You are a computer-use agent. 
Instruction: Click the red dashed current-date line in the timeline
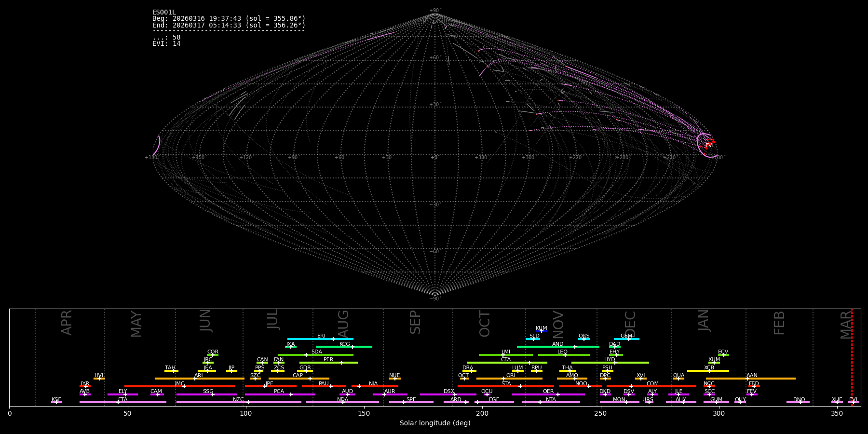click(x=852, y=357)
